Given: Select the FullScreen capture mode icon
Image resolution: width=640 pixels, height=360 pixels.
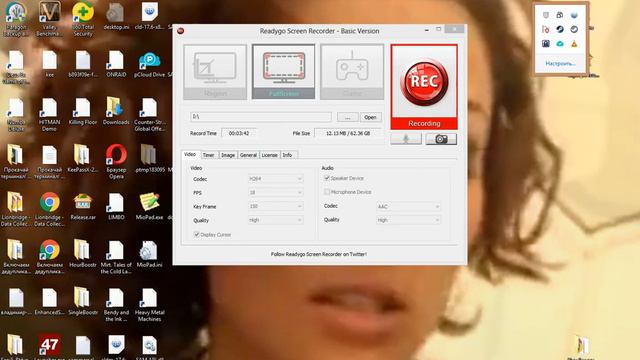Looking at the screenshot, I should point(284,72).
